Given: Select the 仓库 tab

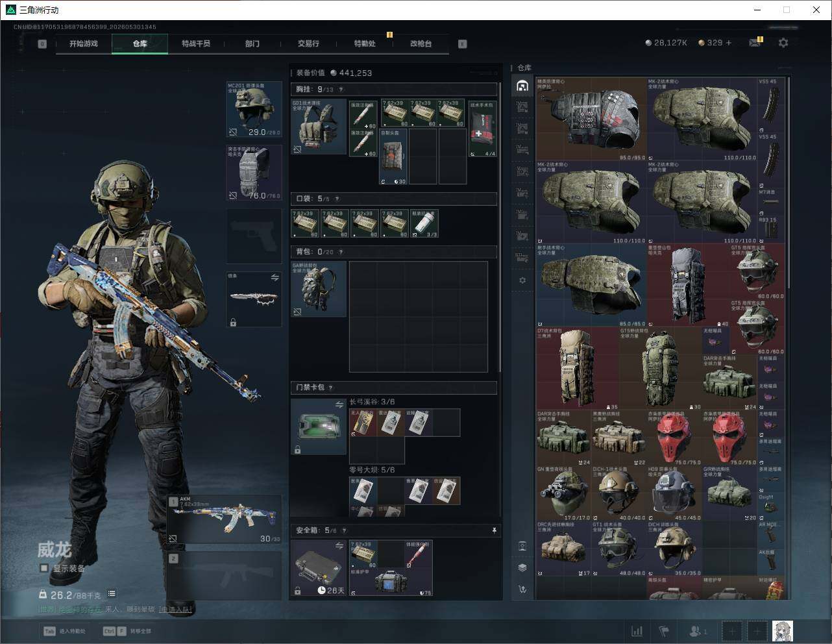Looking at the screenshot, I should [140, 43].
